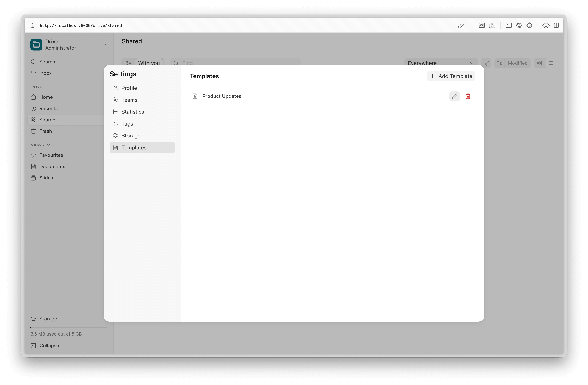Click the storage usage progress bar
Viewport: 588px width, 385px height.
[x=69, y=328]
